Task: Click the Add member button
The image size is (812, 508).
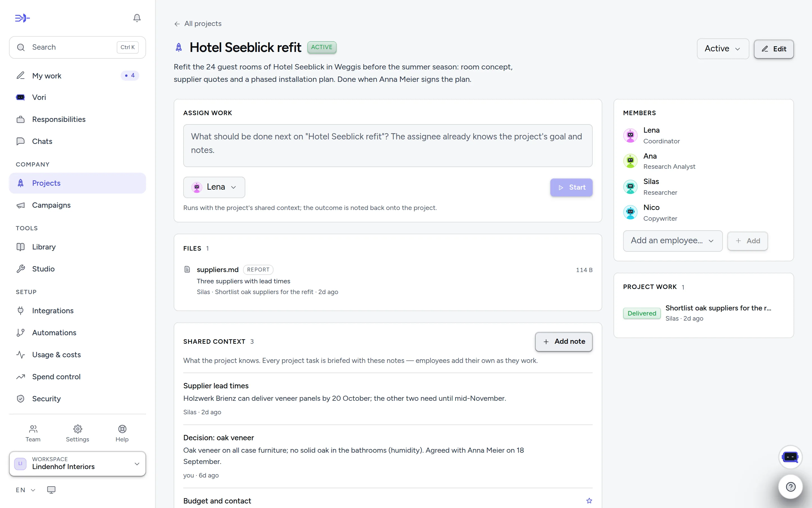Action: click(x=747, y=240)
